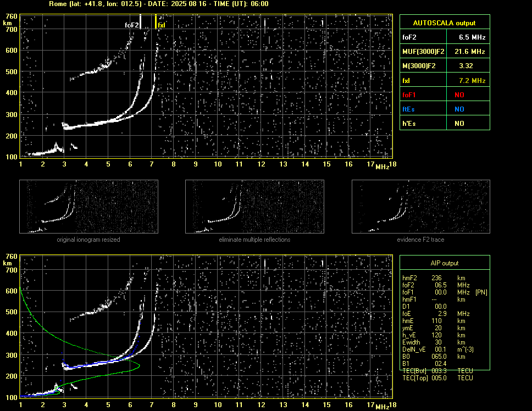The height and width of the screenshot is (411, 532).
Task: Click the MHz axis label under the bottom ionogram
Action: (x=382, y=407)
